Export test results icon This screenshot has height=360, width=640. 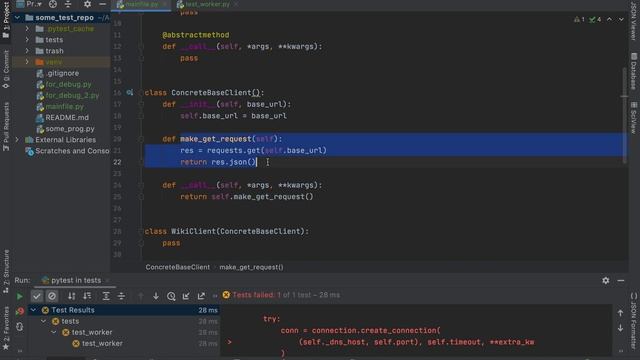(x=201, y=296)
